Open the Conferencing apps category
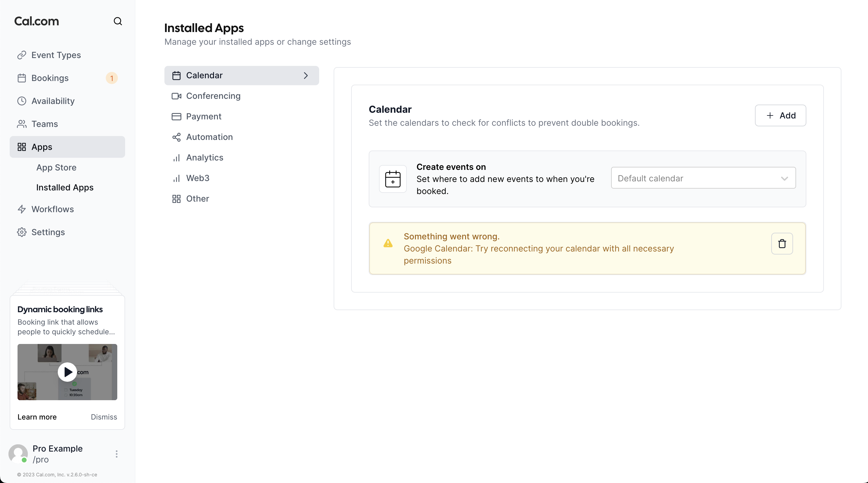 (x=213, y=96)
